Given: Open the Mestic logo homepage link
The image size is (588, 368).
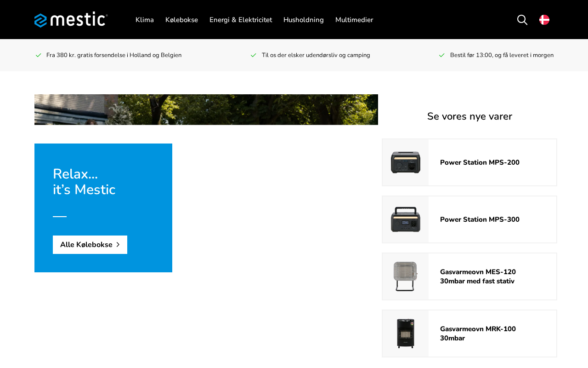Looking at the screenshot, I should tap(71, 20).
